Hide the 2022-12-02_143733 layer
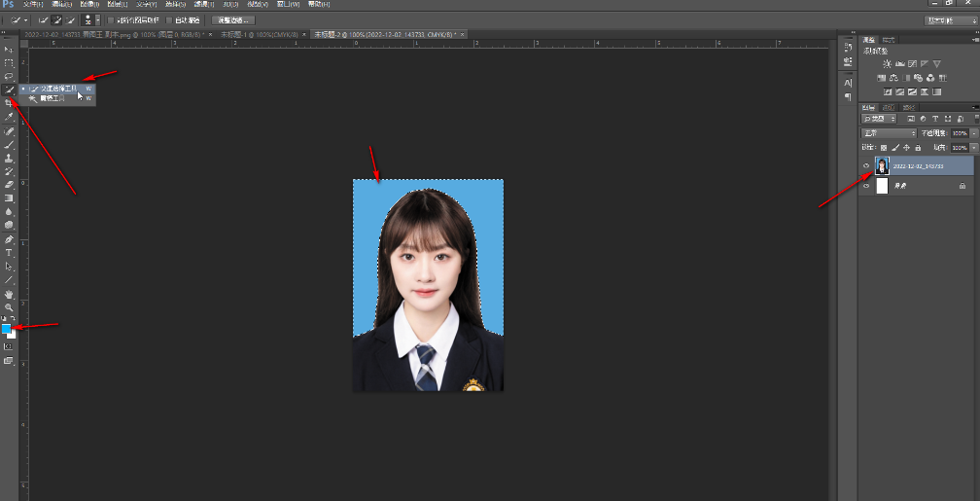This screenshot has width=980, height=501. [865, 166]
